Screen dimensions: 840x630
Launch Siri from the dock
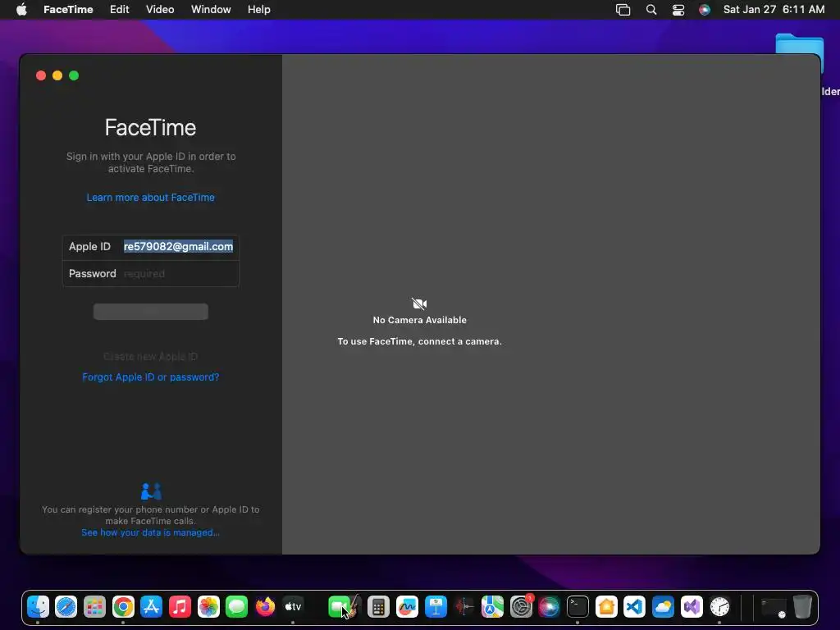coord(549,607)
